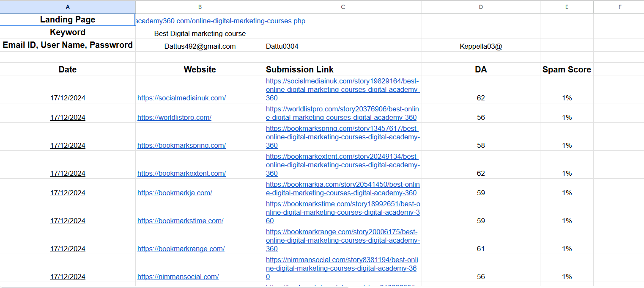Select the 'Landing Page' label cell
644x288 pixels.
[68, 20]
